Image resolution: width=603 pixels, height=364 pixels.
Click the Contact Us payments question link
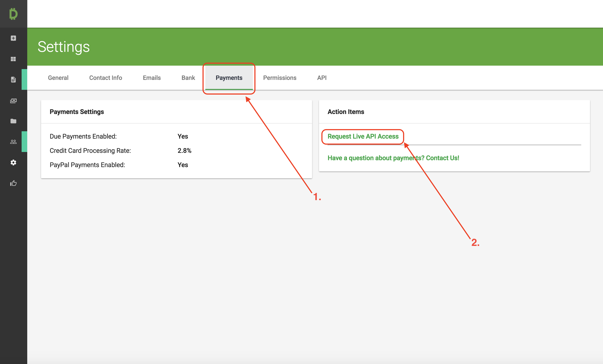[393, 158]
